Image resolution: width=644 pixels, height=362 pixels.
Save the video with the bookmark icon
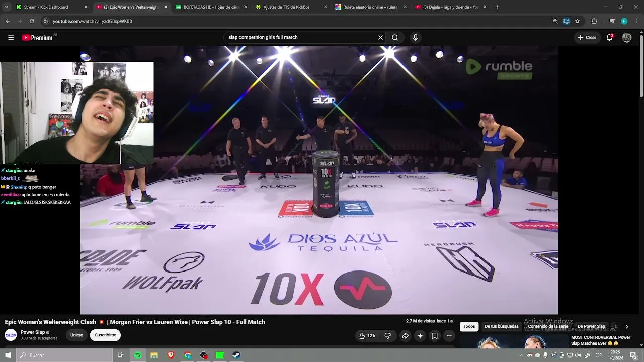pos(435,336)
